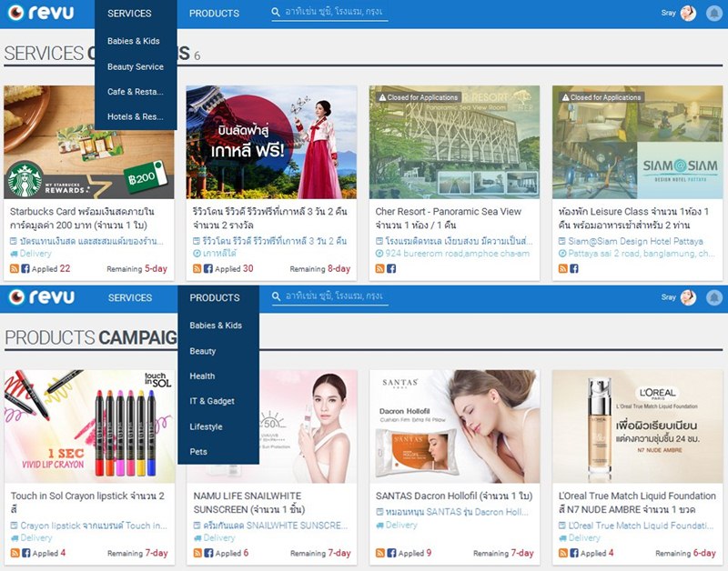Open PRODUCTS menu on the Services Campaigns header
Viewport: 728px width, 571px height.
tap(214, 14)
